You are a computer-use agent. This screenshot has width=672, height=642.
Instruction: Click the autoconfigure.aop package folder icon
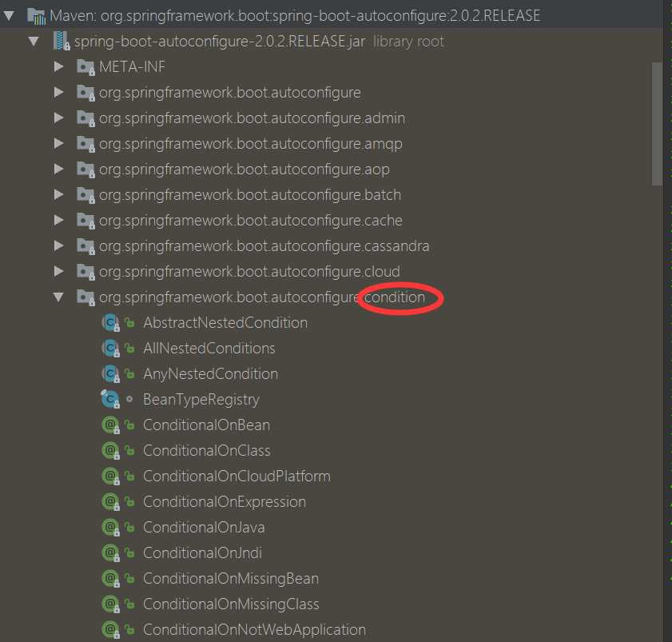[x=85, y=169]
